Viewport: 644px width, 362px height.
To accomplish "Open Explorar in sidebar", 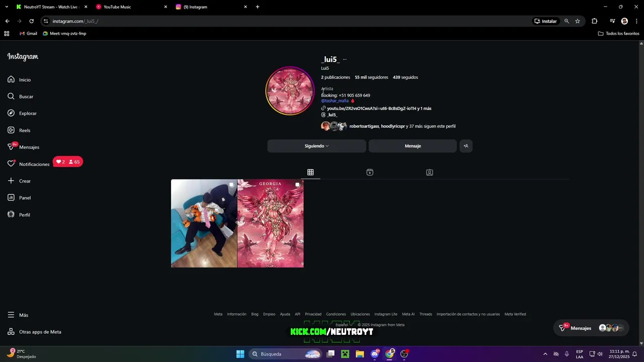I will 22,113.
